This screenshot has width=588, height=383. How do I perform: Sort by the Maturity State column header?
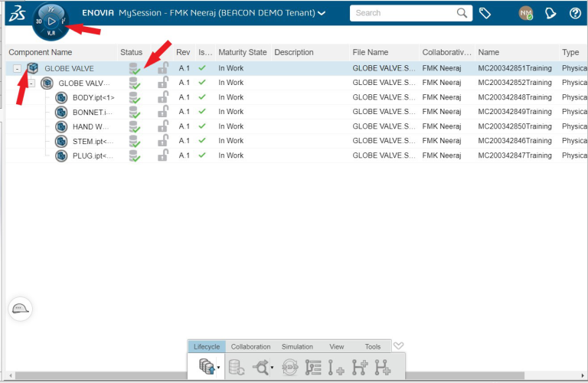243,52
